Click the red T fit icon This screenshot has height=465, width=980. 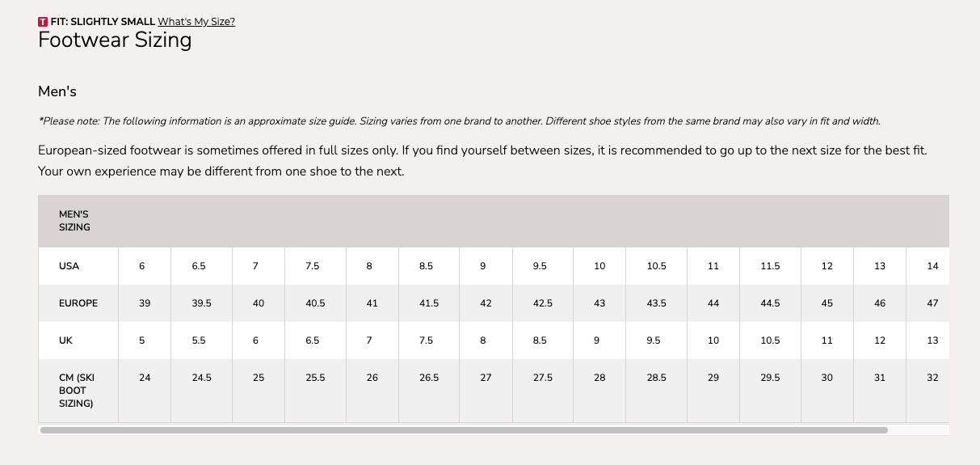(43, 22)
